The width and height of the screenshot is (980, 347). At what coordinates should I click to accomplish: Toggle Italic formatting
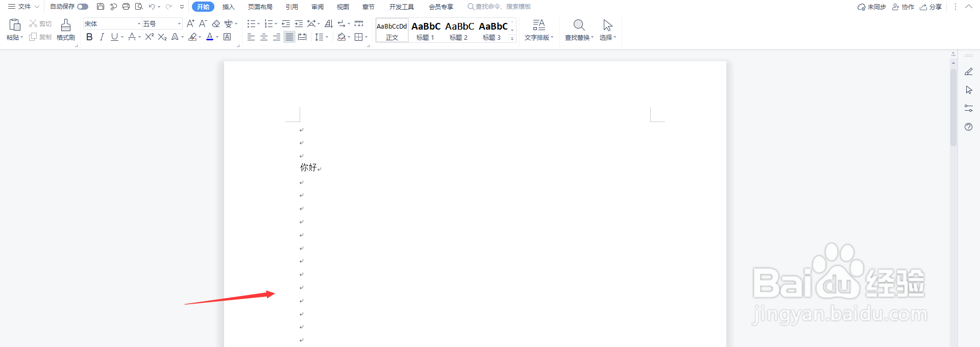tap(102, 37)
